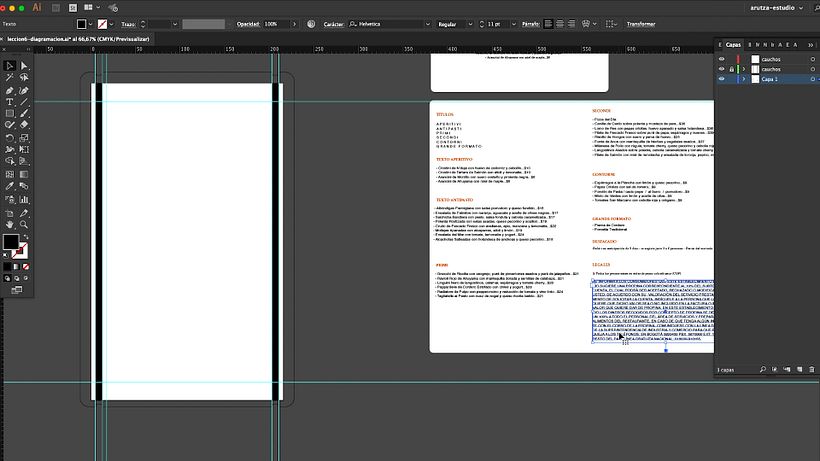The width and height of the screenshot is (820, 461).
Task: Unlock the green cauchos layer
Action: click(732, 69)
